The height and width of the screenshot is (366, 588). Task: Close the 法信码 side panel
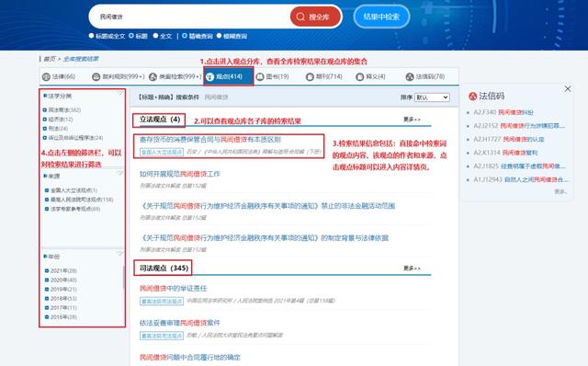click(568, 88)
